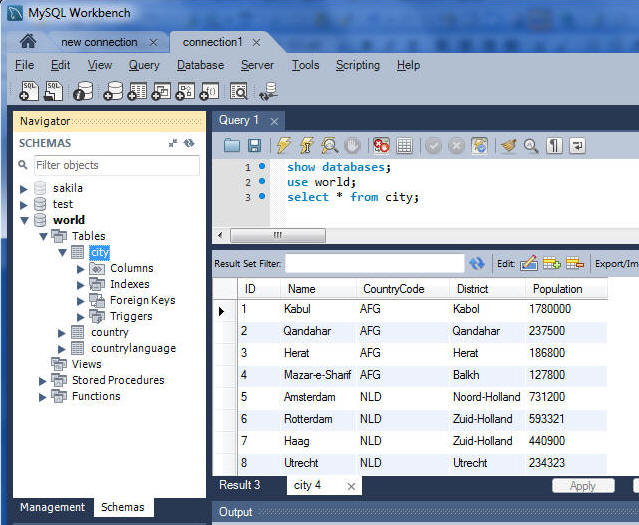This screenshot has width=639, height=525.
Task: Click the grid icon in the query toolbar
Action: (x=404, y=146)
